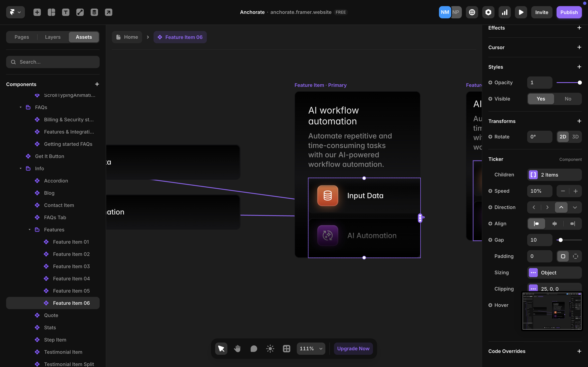The image size is (588, 367).
Task: Select the Hand tool in the bottom toolbar
Action: [237, 348]
